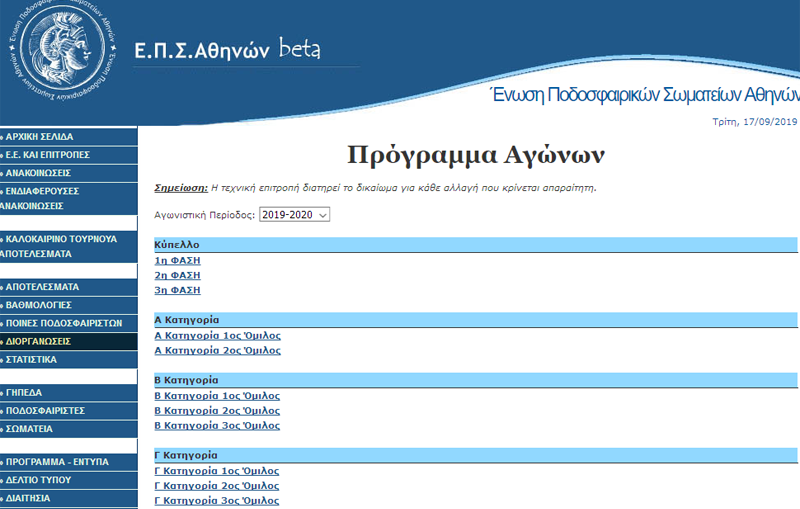Open the ΑΠΟΤΕΛΕΣΜΑΤΑ sidebar item
The image size is (800, 509).
tap(68, 287)
